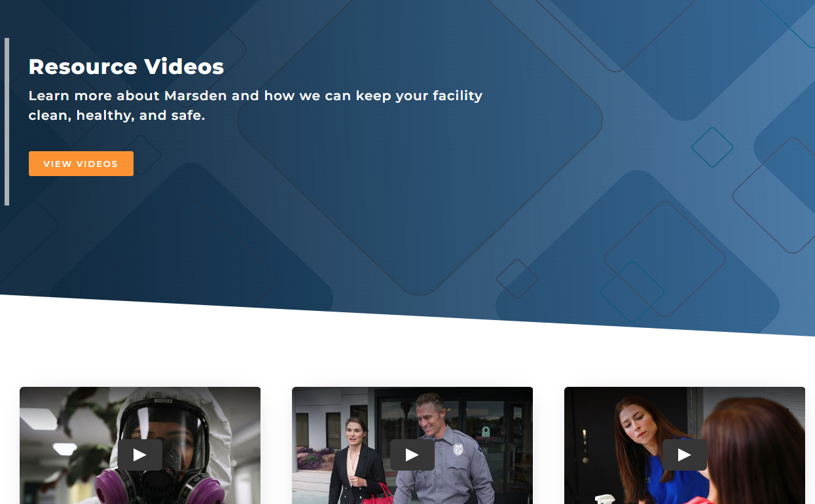This screenshot has width=815, height=504.
Task: Play the video with the security guard
Action: coord(412,455)
